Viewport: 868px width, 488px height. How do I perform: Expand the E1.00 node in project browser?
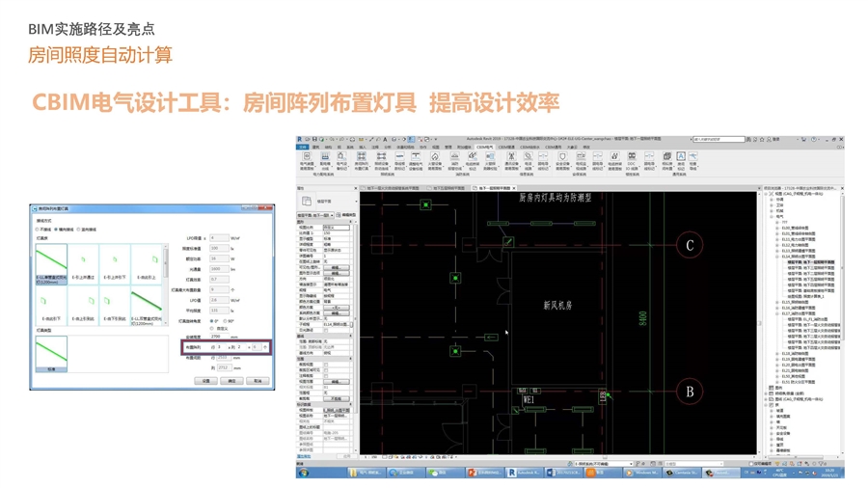(777, 228)
